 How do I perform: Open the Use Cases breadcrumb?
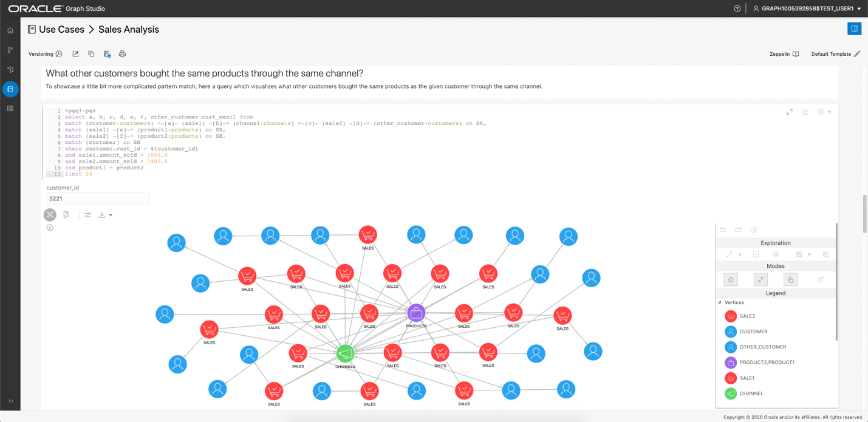(61, 29)
